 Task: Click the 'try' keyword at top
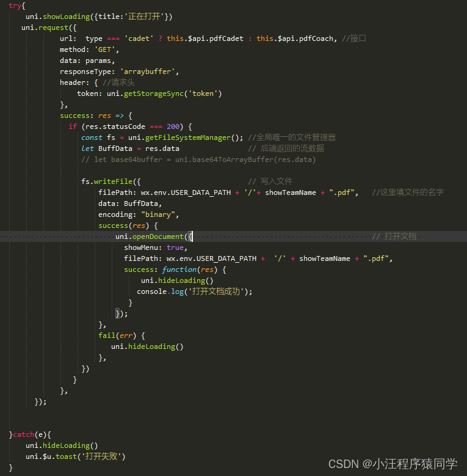[x=15, y=5]
